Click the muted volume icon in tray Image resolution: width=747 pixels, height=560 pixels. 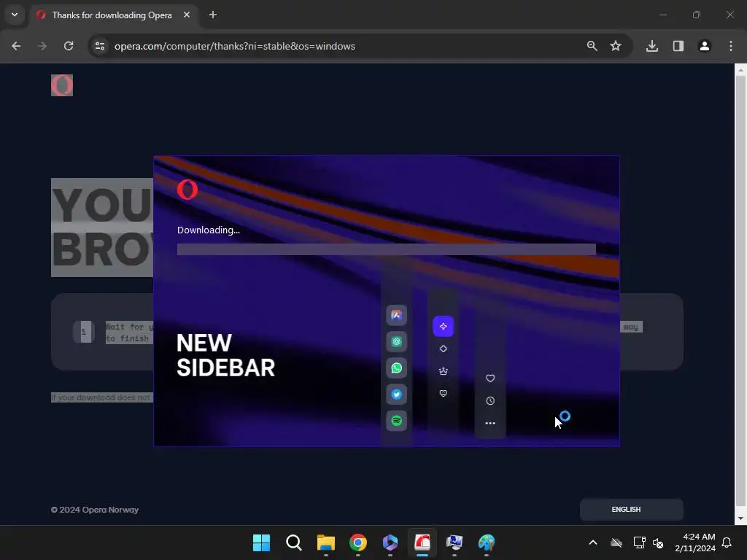659,542
